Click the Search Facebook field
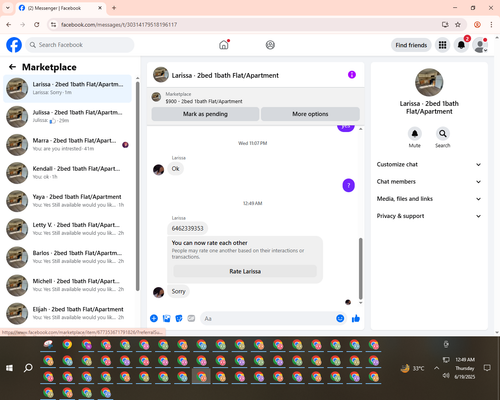This screenshot has height=400, width=500. pos(80,45)
